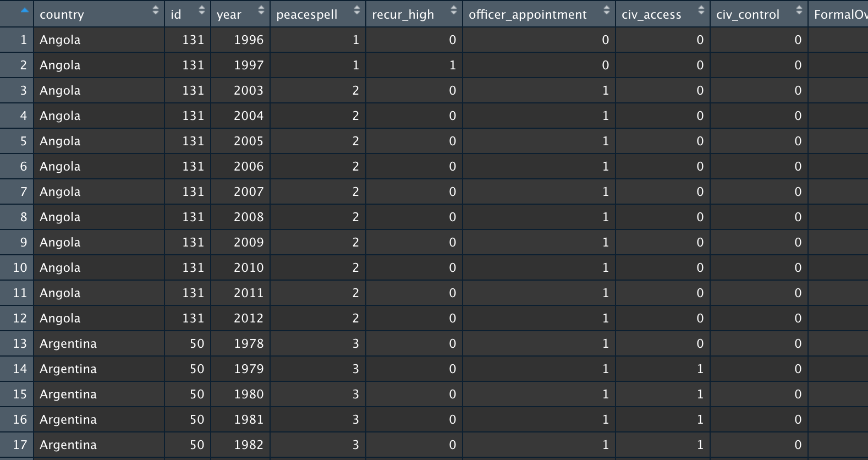Sort by the year column arrows
868x460 pixels.
(261, 10)
